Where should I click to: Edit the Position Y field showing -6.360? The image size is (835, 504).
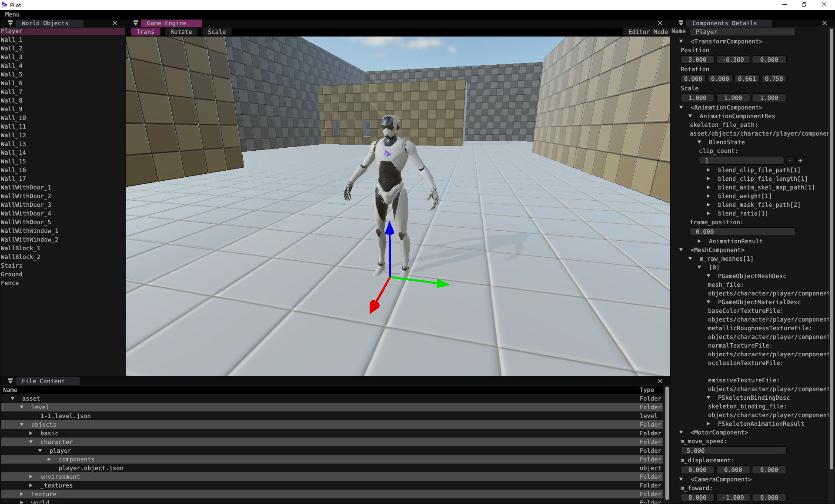733,60
